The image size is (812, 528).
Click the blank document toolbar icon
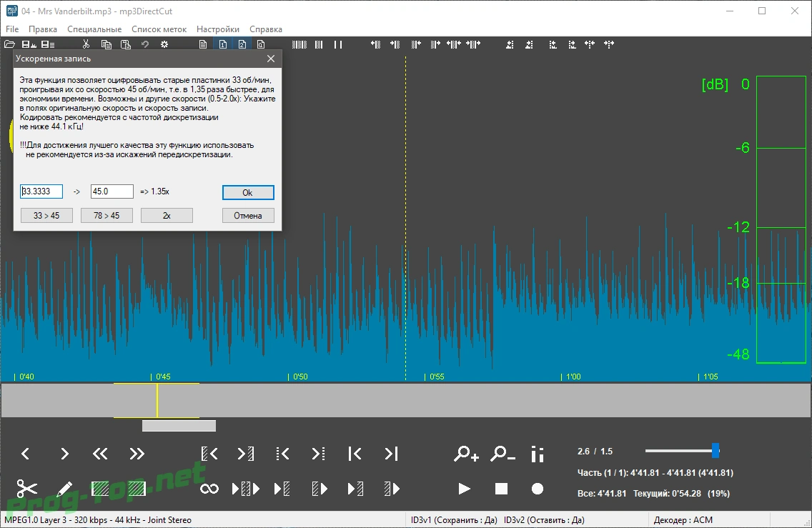coord(203,44)
